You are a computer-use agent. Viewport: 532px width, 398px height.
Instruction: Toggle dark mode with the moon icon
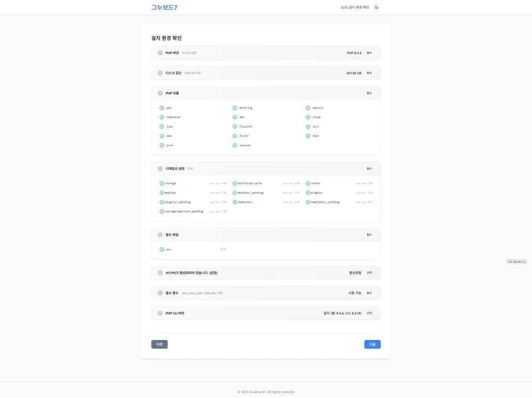[376, 7]
